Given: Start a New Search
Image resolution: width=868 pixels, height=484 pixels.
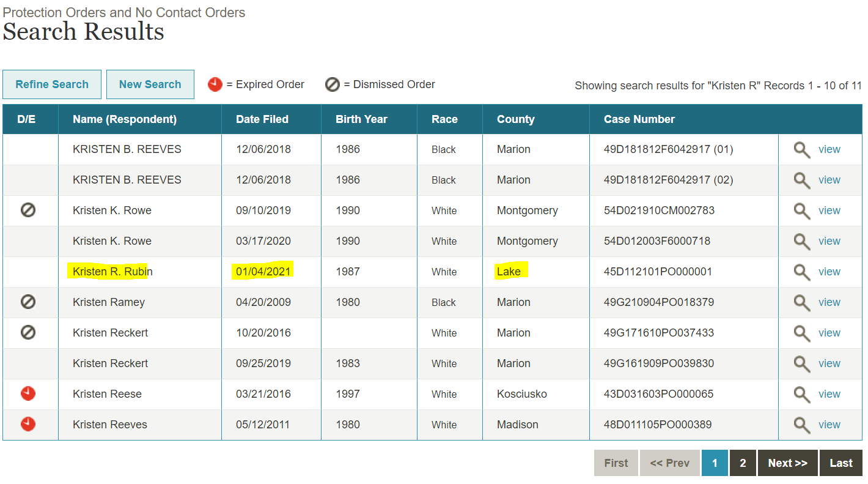Looking at the screenshot, I should pyautogui.click(x=150, y=84).
